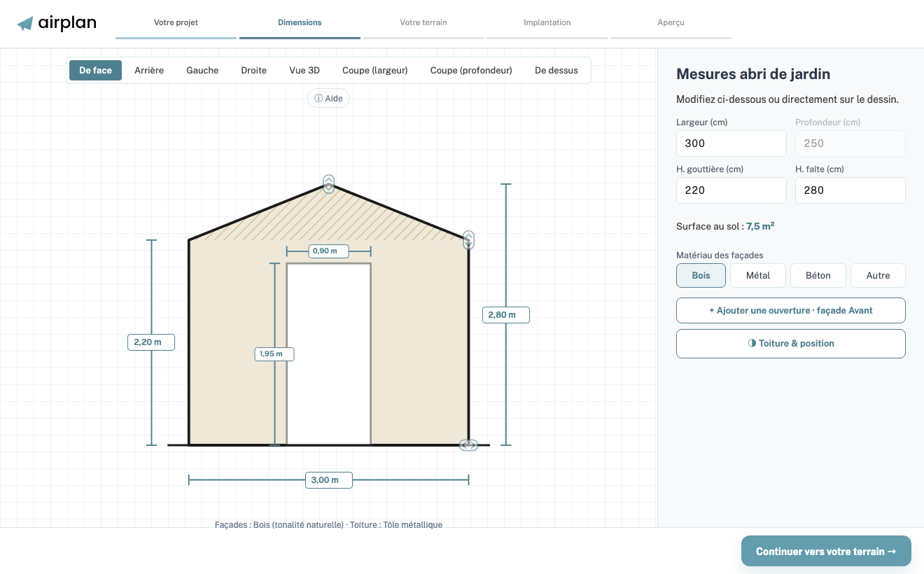Click the H. gouttière (cm) input field
Image resolution: width=924 pixels, height=574 pixels.
click(x=731, y=190)
